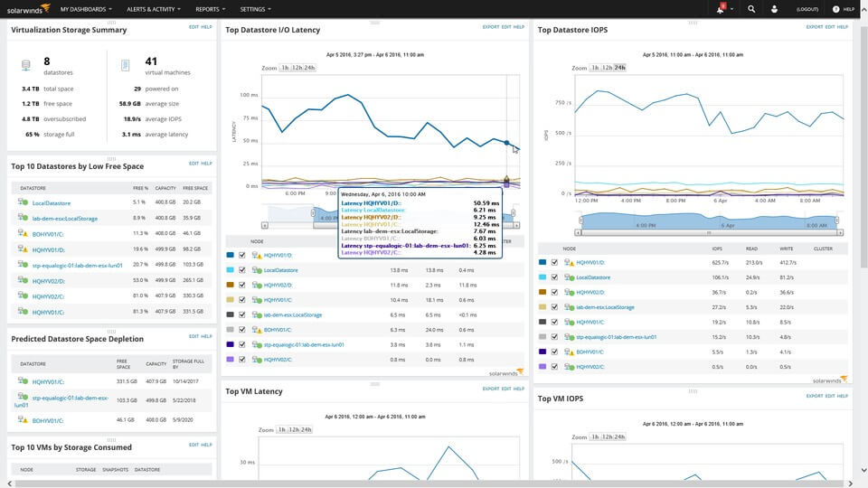Uncheck HQHYV01/C: in IOPS legend

tap(554, 322)
